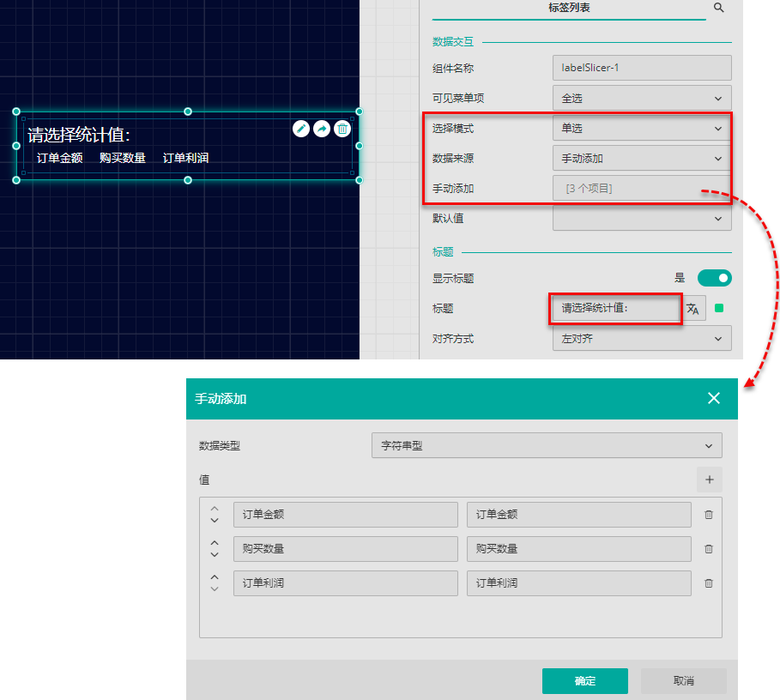Click the share arrow icon on the widget
Image resolution: width=780 pixels, height=700 pixels.
coord(322,129)
